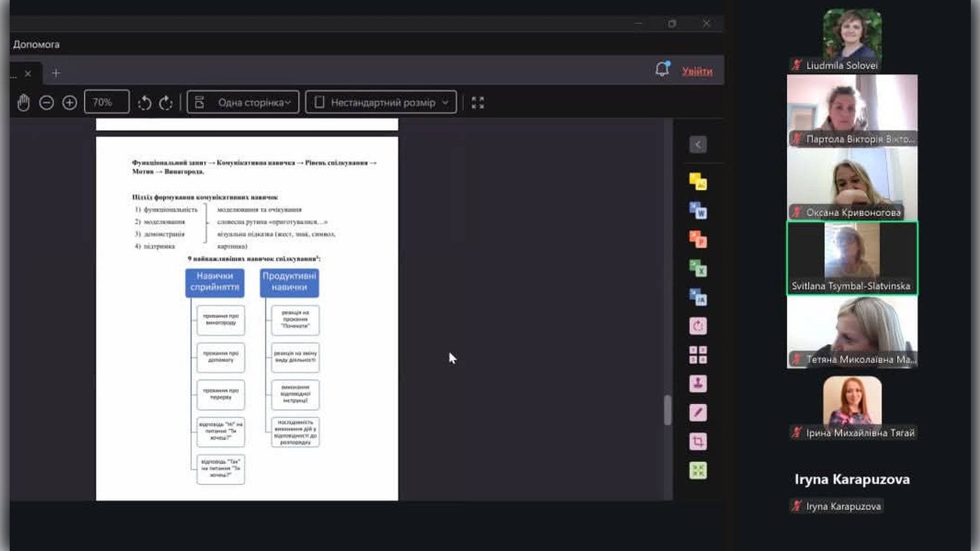
Task: Enter full screen view mode
Action: (478, 103)
